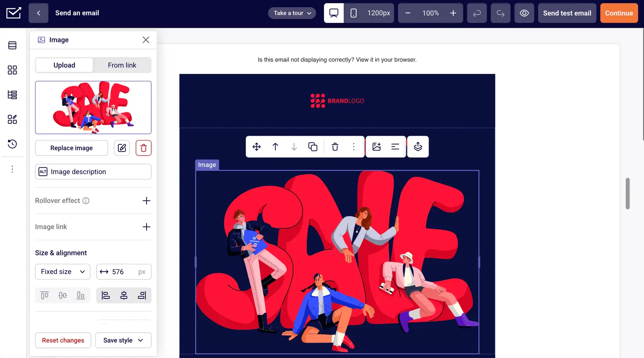This screenshot has width=644, height=358.
Task: Redo the last change
Action: (x=501, y=13)
